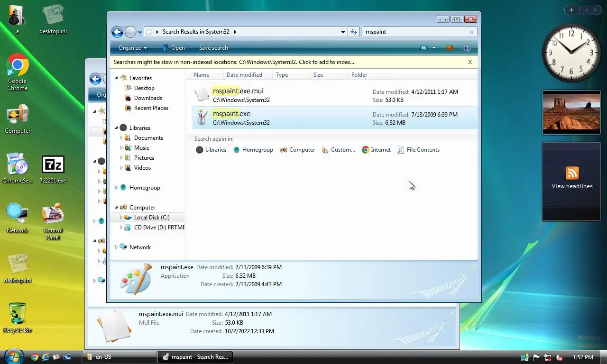Screen dimensions: 607x364
Task: Select the ChromeSetup desktop icon
Action: click(18, 168)
